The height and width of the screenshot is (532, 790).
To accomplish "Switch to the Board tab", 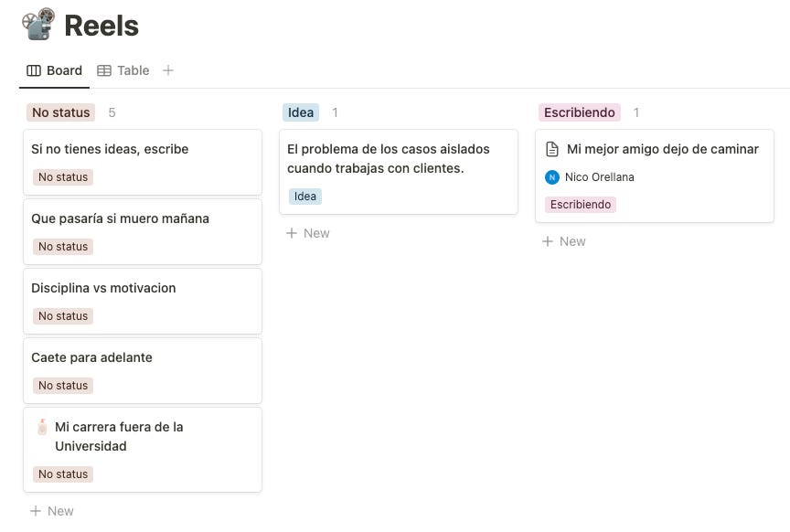I will (55, 70).
